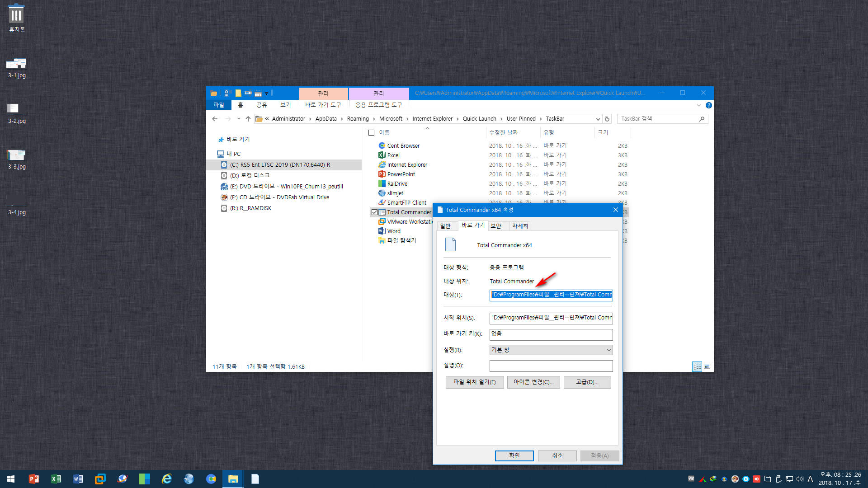Switch to details view in Explorer

tap(697, 366)
